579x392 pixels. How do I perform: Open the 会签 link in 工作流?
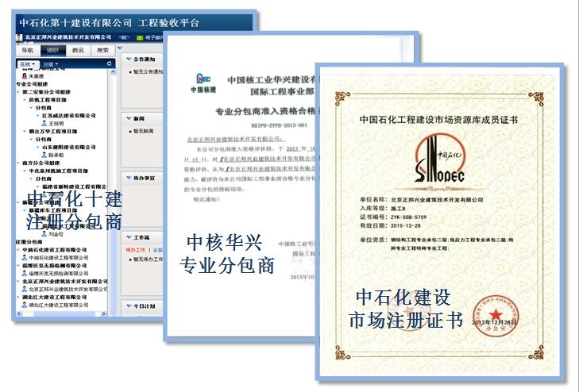(x=158, y=250)
